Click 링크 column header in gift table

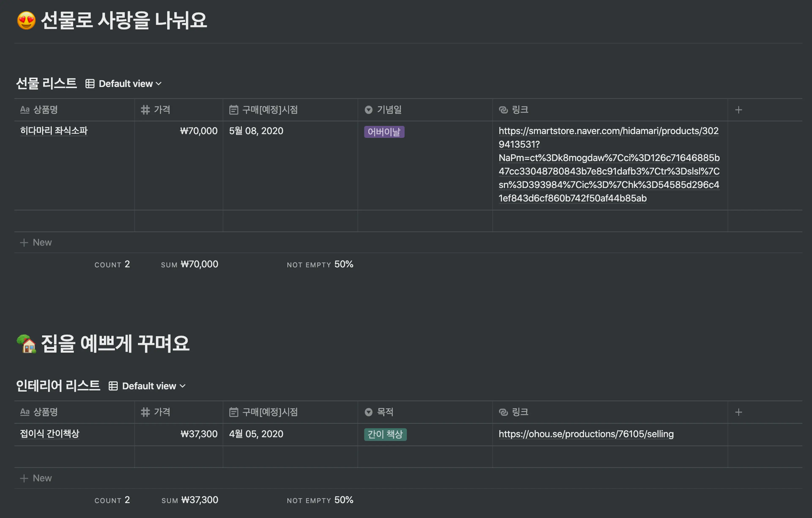(610, 110)
